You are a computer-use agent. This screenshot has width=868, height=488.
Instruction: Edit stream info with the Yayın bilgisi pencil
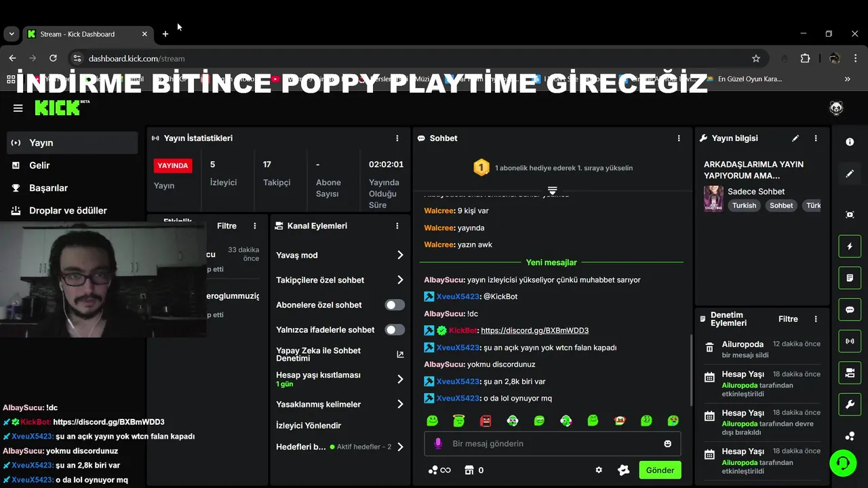click(x=795, y=138)
